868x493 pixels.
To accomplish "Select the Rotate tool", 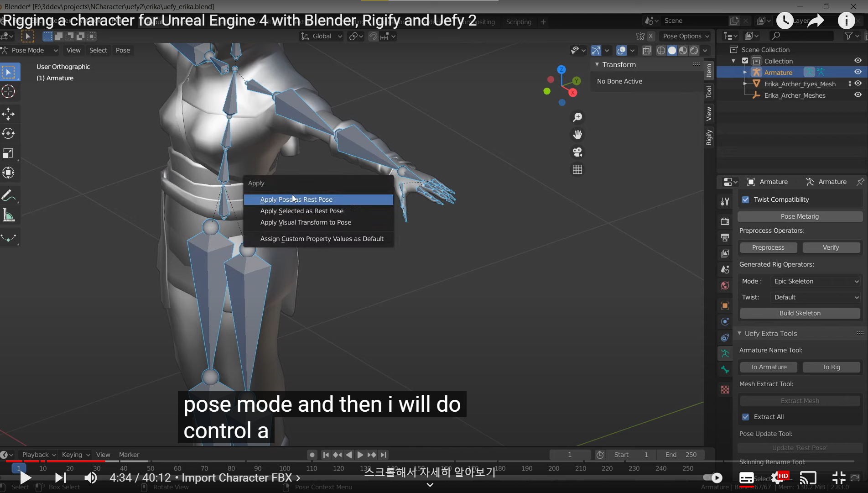I will [x=8, y=134].
